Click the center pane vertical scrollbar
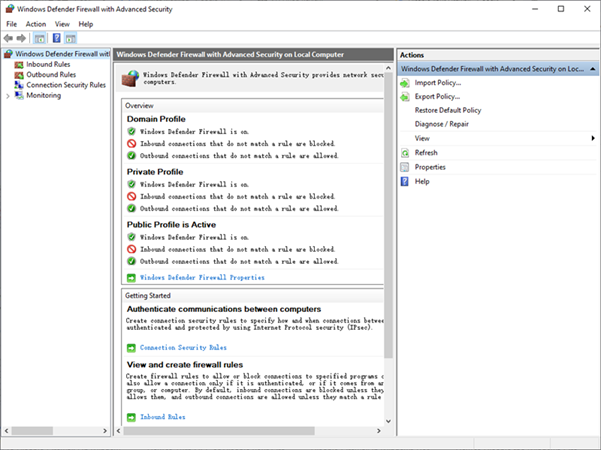Screen dimensions: 601x450 tap(389, 250)
